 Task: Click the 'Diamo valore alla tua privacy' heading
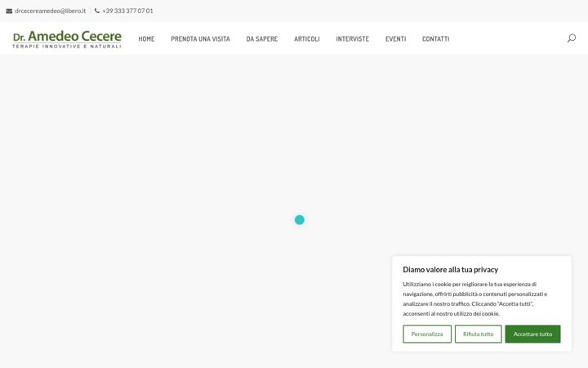(450, 270)
